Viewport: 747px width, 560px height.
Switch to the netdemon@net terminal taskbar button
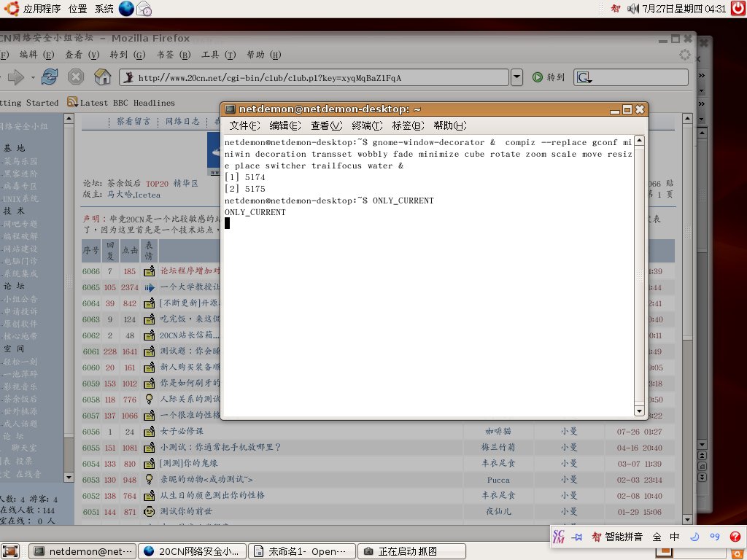point(83,551)
